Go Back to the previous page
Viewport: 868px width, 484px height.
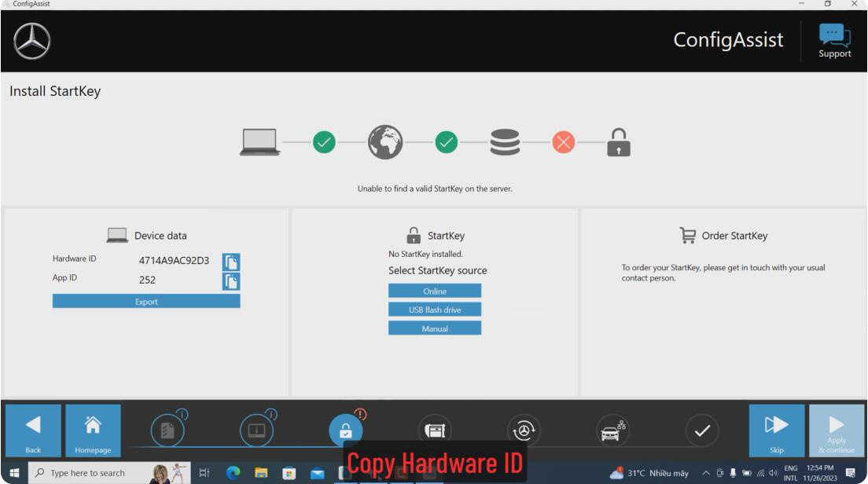(x=33, y=431)
